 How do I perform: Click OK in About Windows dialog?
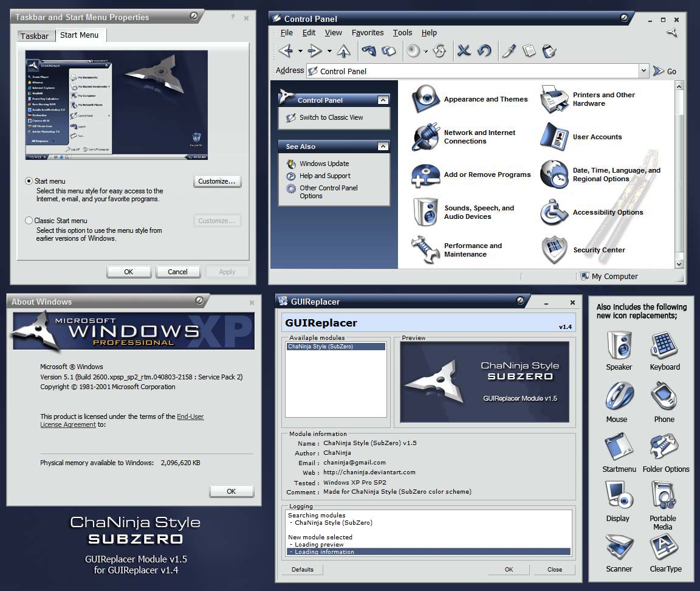click(232, 491)
